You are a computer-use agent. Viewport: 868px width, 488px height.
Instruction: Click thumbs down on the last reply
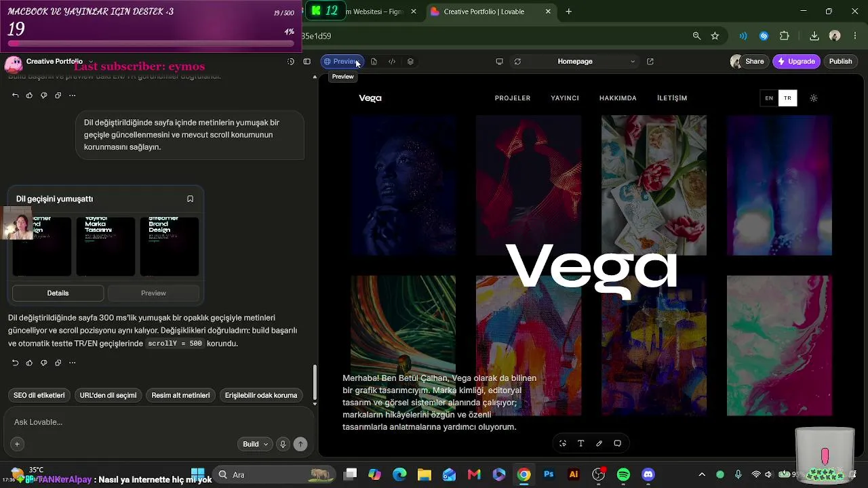tap(43, 363)
